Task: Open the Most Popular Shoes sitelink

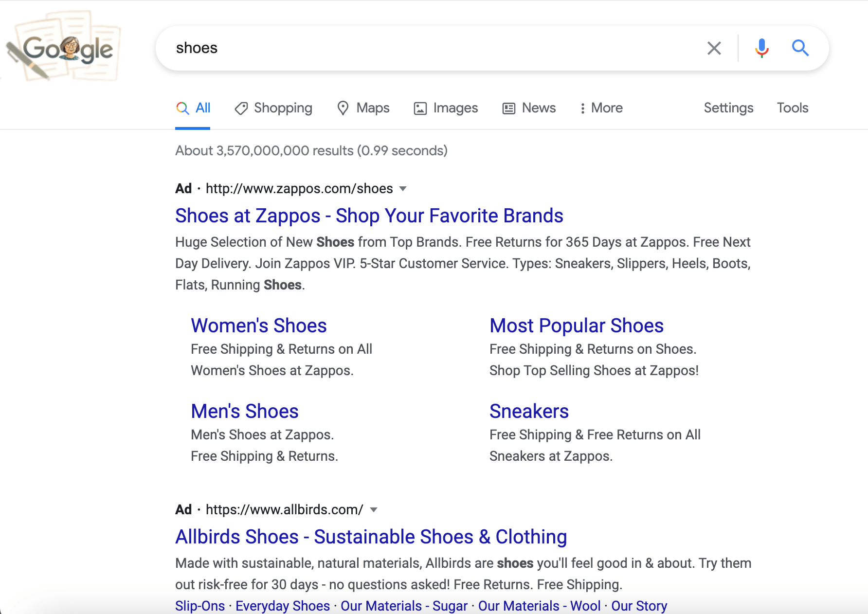Action: pos(576,326)
